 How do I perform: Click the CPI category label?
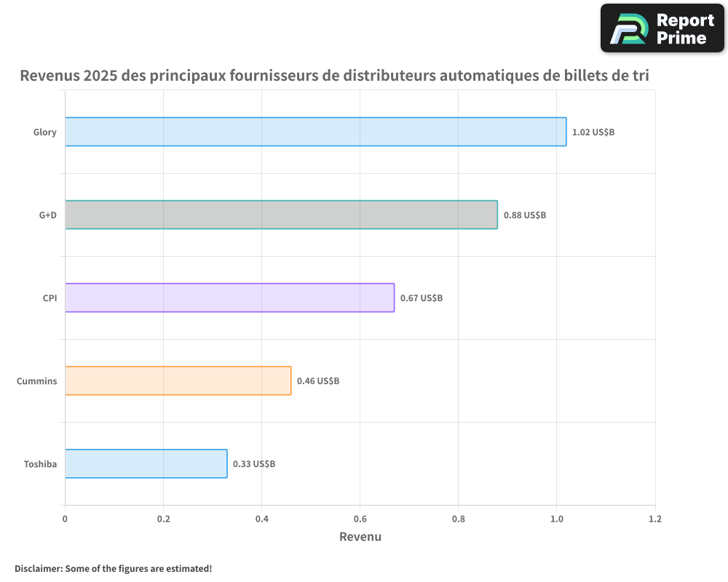[49, 298]
